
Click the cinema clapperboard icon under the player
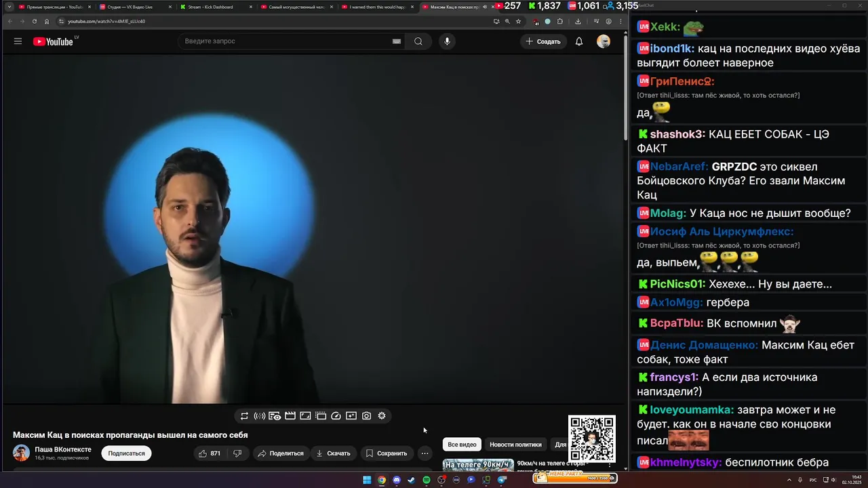(290, 415)
